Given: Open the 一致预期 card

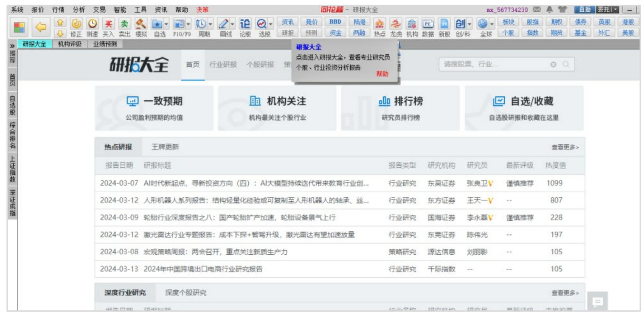Looking at the screenshot, I should point(155,108).
